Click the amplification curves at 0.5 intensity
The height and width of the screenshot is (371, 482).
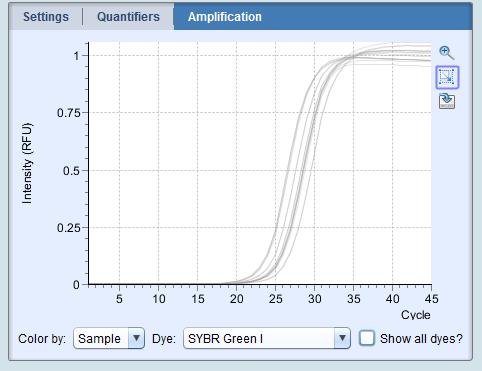(295, 170)
